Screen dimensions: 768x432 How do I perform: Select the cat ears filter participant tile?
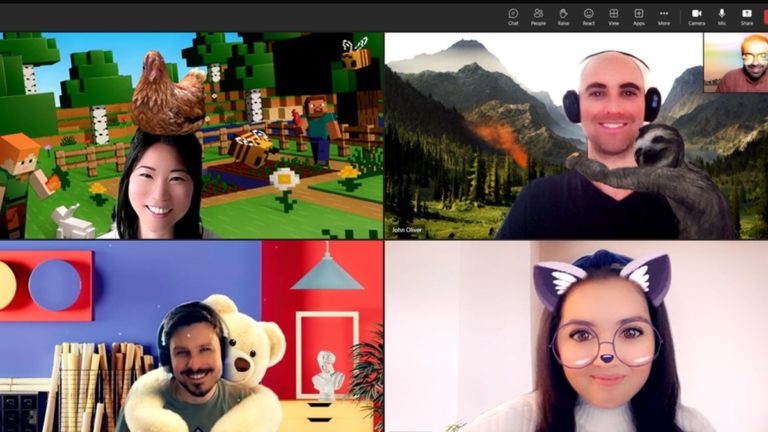click(x=576, y=336)
